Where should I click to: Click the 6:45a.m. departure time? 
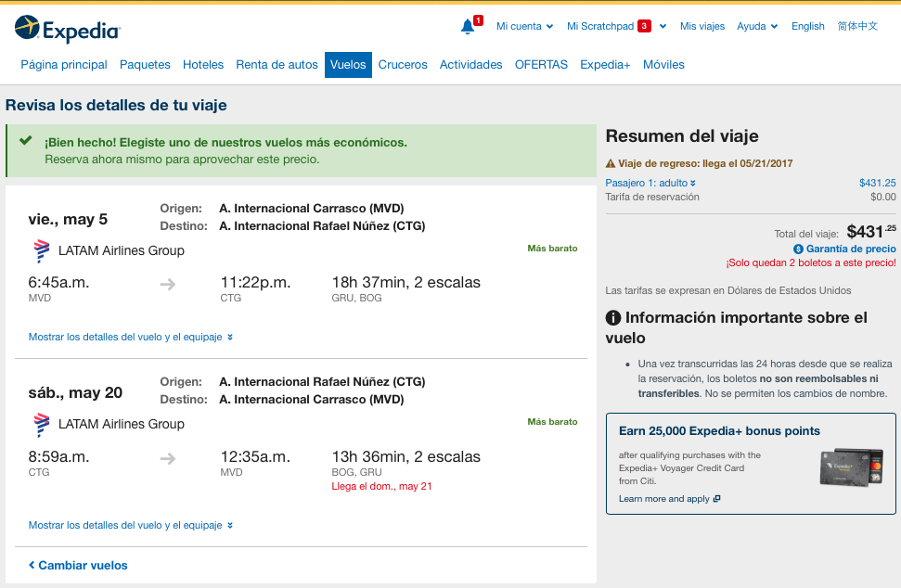click(x=58, y=283)
